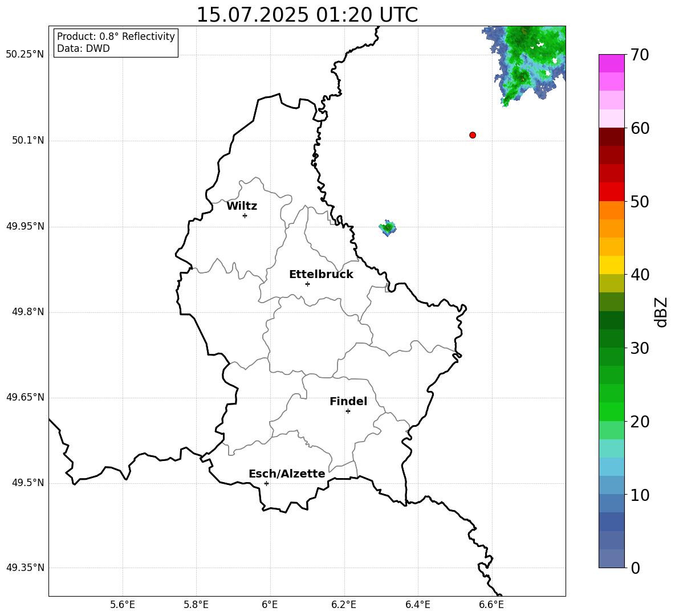Click the 'Data: DWD' text
Image resolution: width=675 pixels, height=616 pixels.
tap(83, 48)
